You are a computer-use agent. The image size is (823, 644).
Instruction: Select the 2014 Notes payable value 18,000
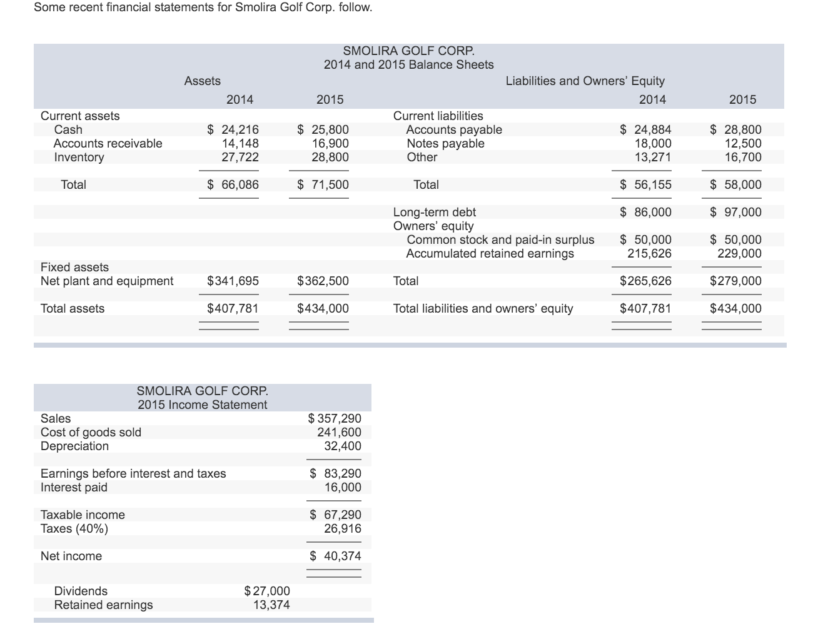click(x=653, y=143)
